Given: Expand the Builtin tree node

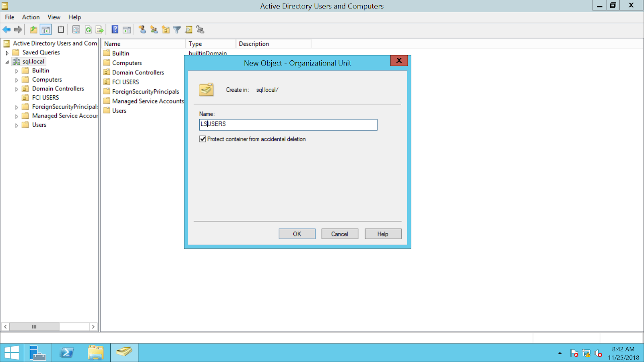Looking at the screenshot, I should pos(16,70).
